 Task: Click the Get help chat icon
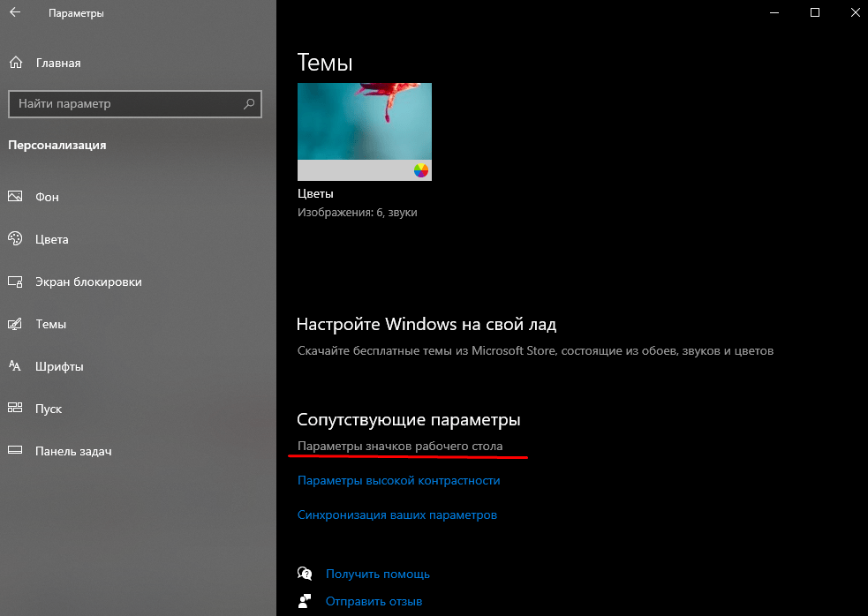tap(306, 574)
